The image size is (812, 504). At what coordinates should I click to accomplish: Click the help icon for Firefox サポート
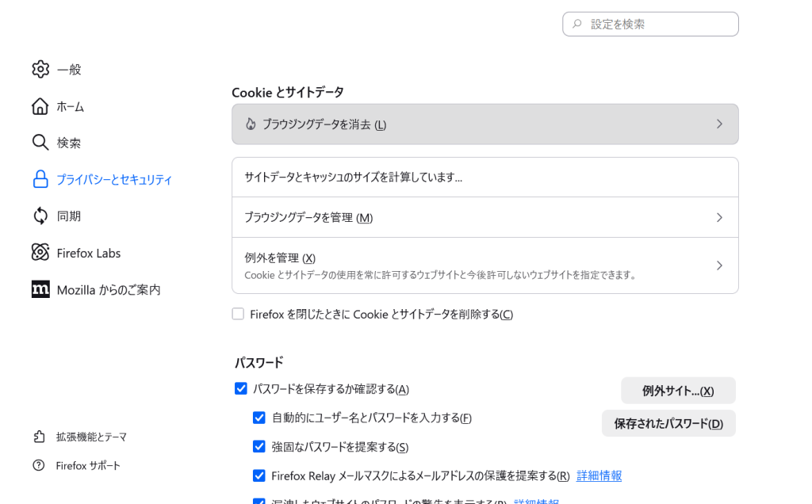(x=39, y=465)
